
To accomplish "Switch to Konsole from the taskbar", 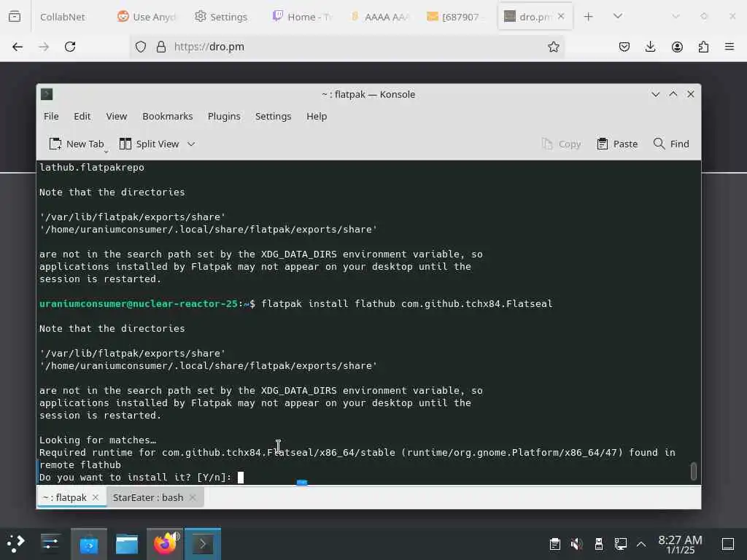I will tap(203, 543).
